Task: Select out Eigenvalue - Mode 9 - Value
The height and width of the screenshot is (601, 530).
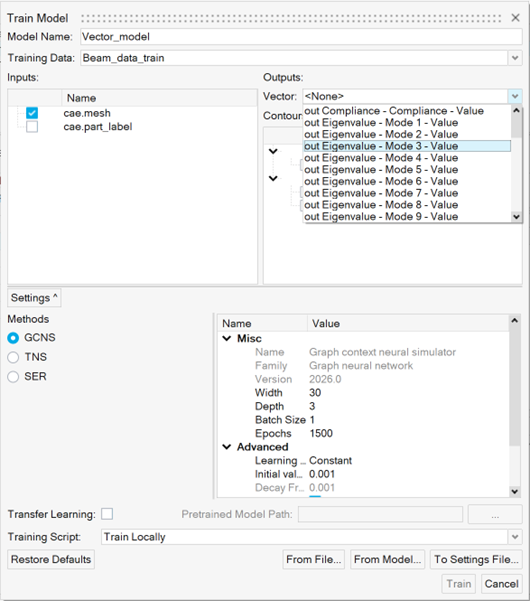Action: point(407,217)
